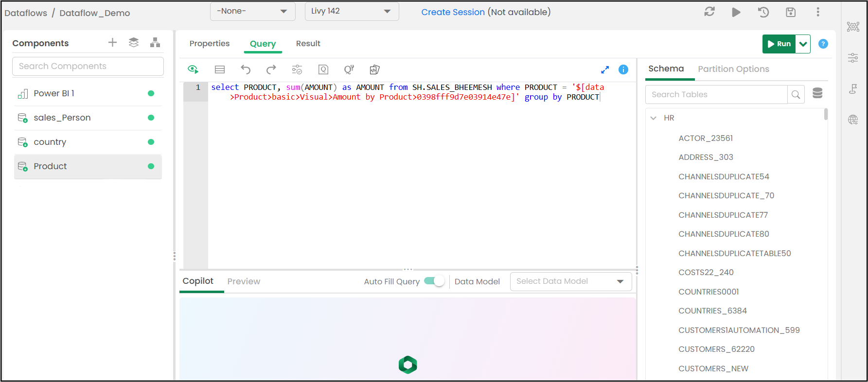Click the refresh icon in top bar
The height and width of the screenshot is (382, 868).
[709, 12]
